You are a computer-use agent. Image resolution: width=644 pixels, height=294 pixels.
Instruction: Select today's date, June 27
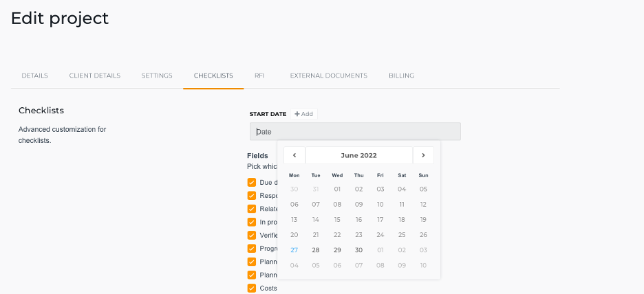tap(294, 250)
